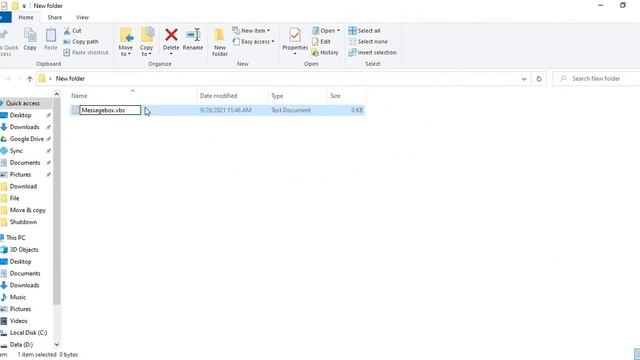Refresh the folder view

(x=539, y=79)
